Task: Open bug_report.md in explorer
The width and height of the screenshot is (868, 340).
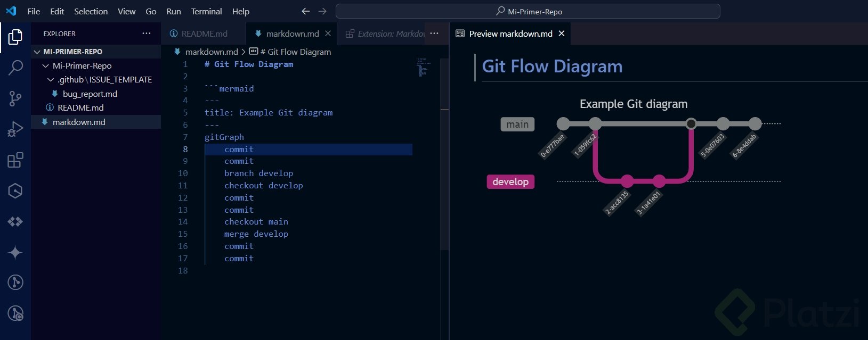Action: 90,94
